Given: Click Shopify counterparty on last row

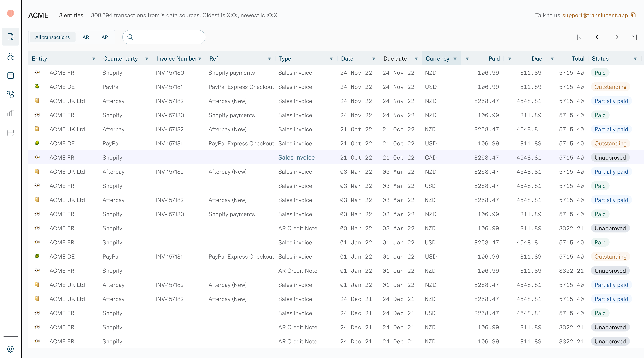Looking at the screenshot, I should click(112, 341).
